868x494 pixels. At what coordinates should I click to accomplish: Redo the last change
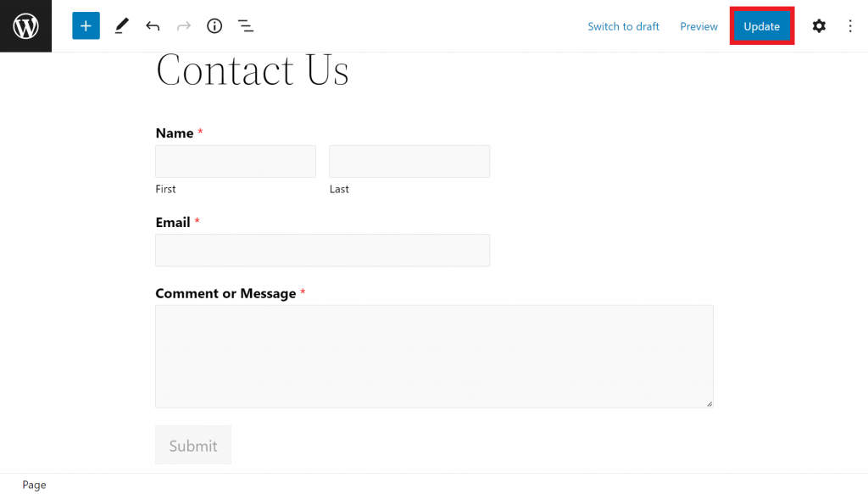183,25
